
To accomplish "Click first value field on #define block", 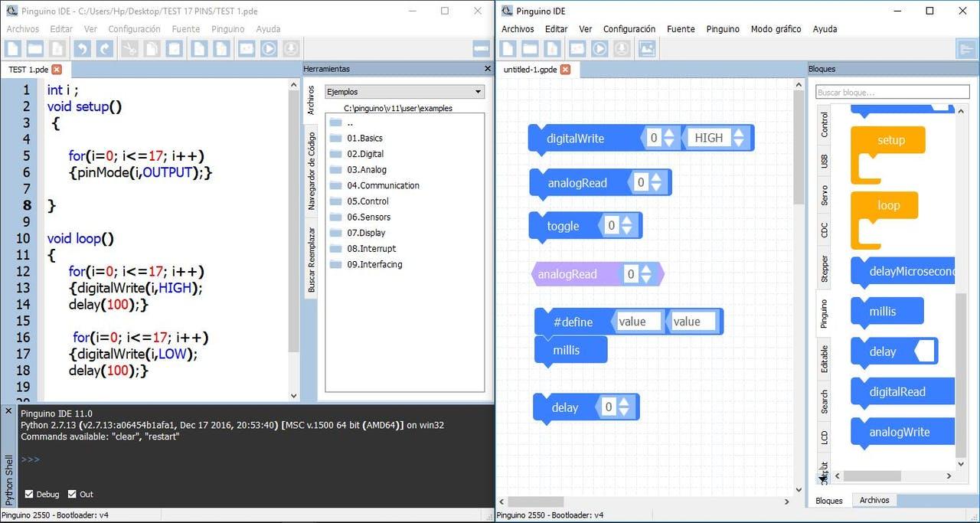I will pos(640,322).
